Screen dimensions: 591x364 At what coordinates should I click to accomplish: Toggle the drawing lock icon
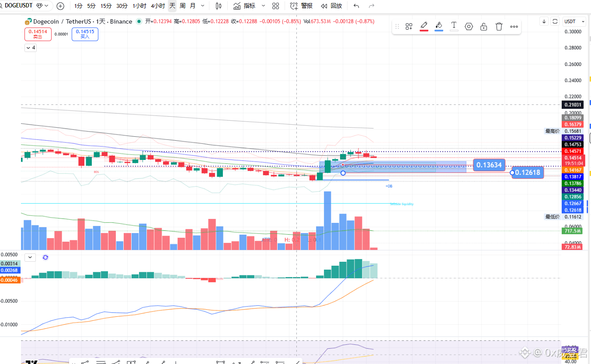click(484, 27)
